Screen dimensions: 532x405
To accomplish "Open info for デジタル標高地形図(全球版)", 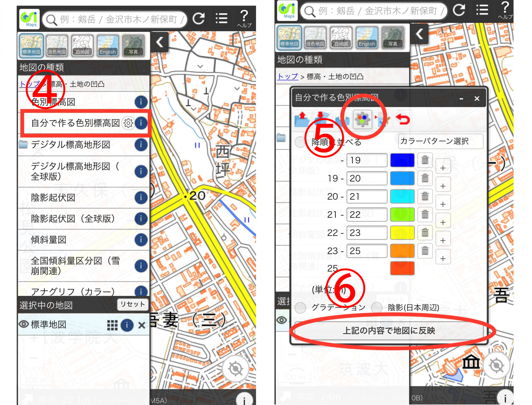I will click(x=141, y=171).
